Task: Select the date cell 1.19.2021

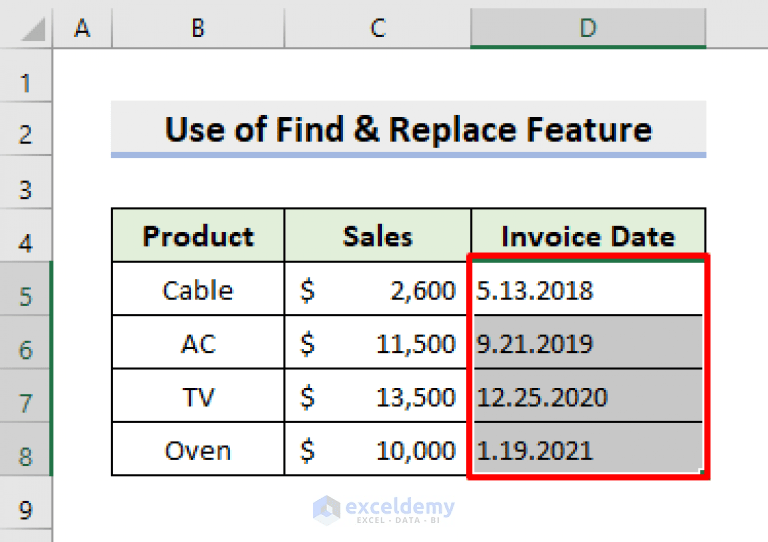Action: pos(588,449)
